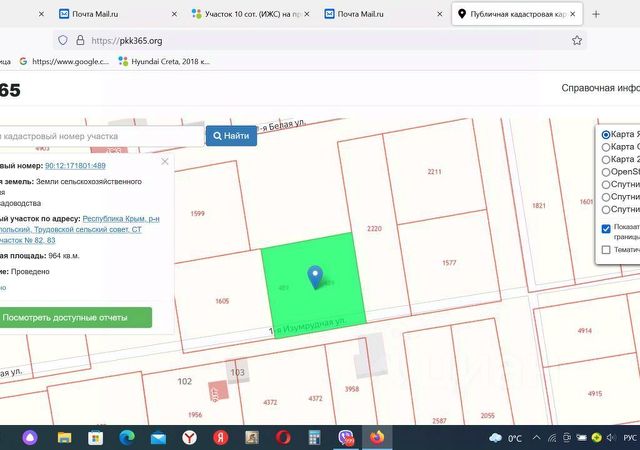Screen dimensions: 640x450
Task: Open the network Wi-Fi tray icon
Action: (x=552, y=438)
